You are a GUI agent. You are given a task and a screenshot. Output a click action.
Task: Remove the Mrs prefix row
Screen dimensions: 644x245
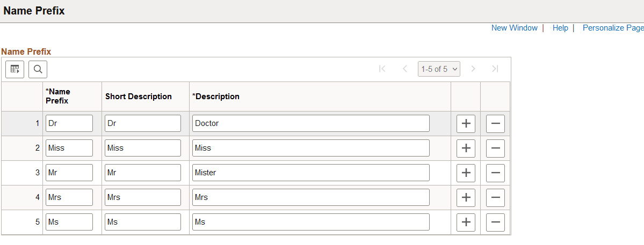[x=495, y=197]
